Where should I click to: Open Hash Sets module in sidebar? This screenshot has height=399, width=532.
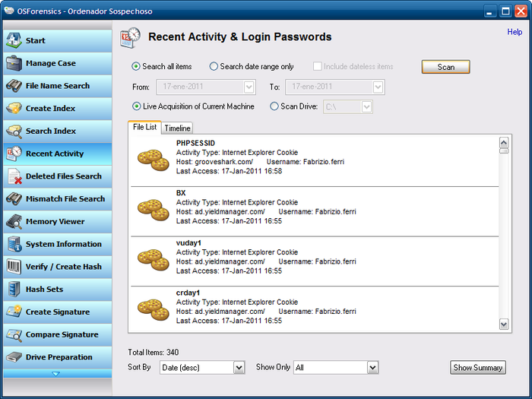pos(58,290)
